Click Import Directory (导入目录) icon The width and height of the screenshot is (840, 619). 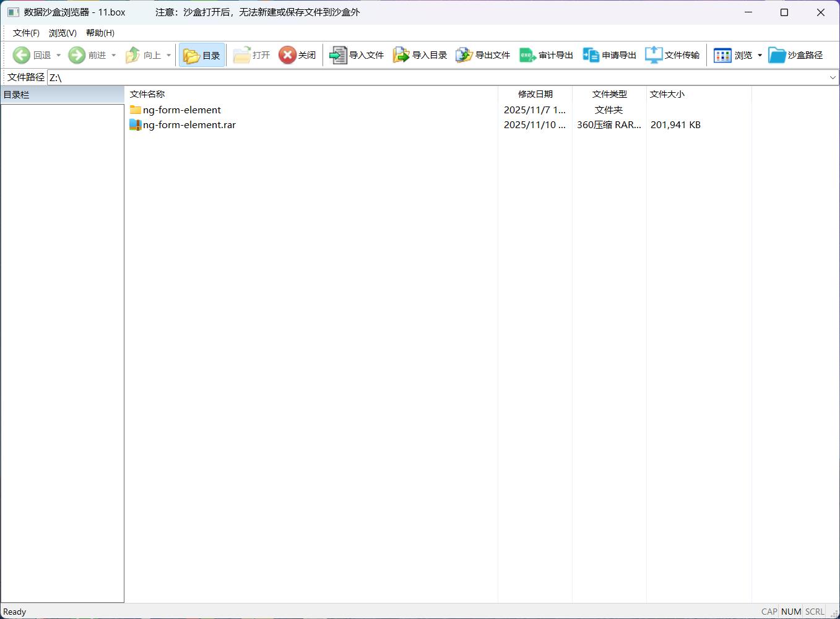tap(401, 55)
